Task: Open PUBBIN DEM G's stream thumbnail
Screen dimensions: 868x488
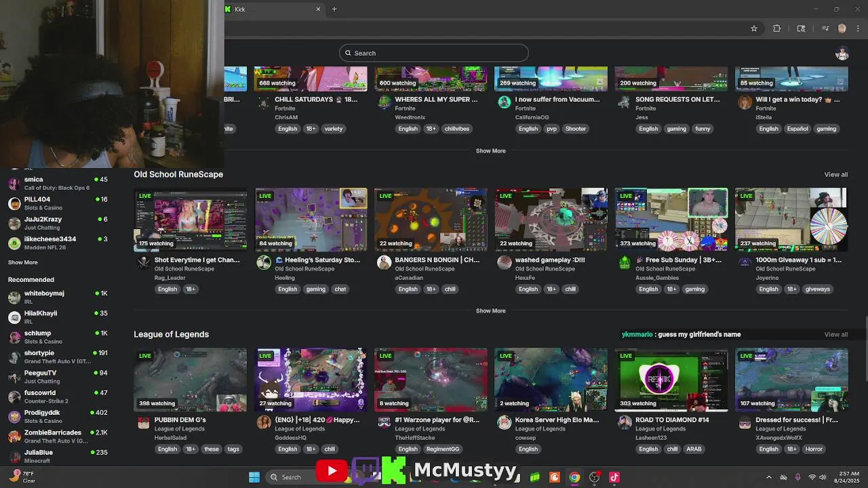Action: 191,380
